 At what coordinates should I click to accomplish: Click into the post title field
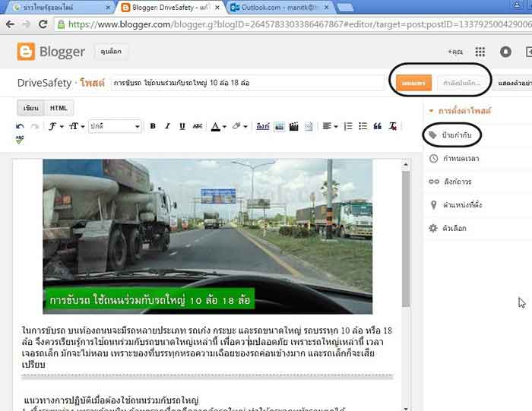tap(247, 83)
